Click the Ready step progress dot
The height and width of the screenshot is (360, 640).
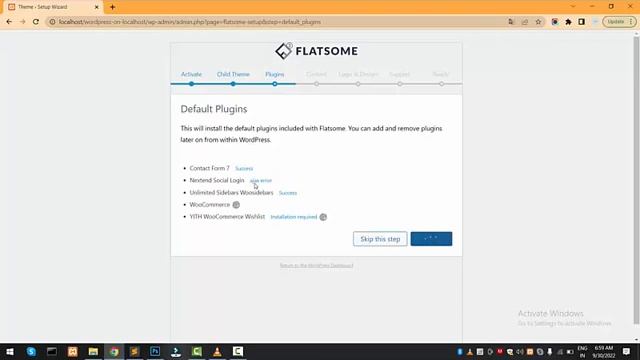pyautogui.click(x=441, y=84)
